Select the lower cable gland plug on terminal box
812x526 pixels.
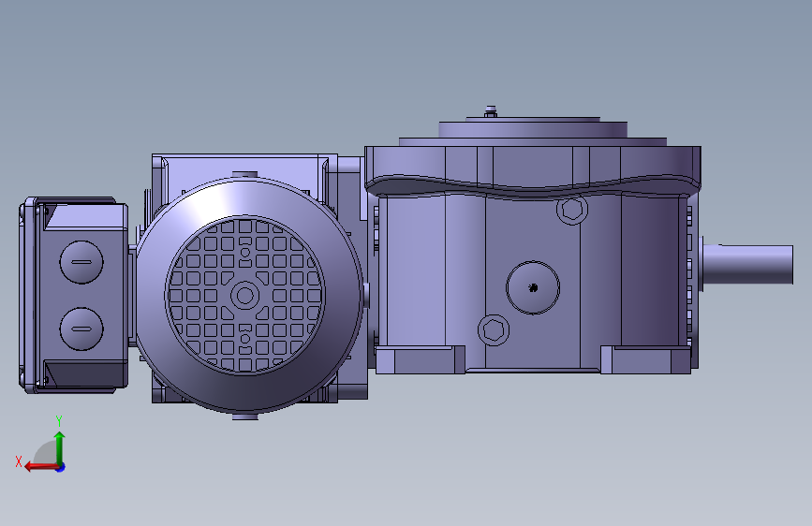click(x=81, y=329)
